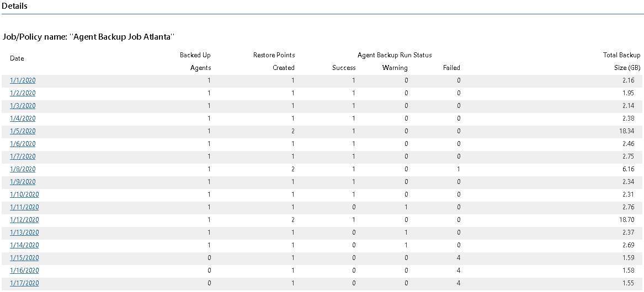Open the 1/6/2020 backup entry
This screenshot has width=644, height=292.
pos(23,144)
